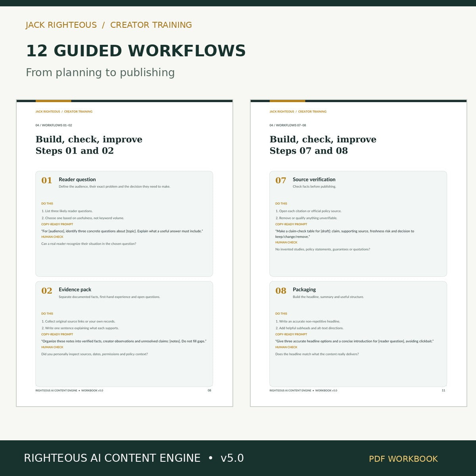Click the "From planning to publishing" subtitle
This screenshot has width=476, height=476.
click(x=100, y=73)
